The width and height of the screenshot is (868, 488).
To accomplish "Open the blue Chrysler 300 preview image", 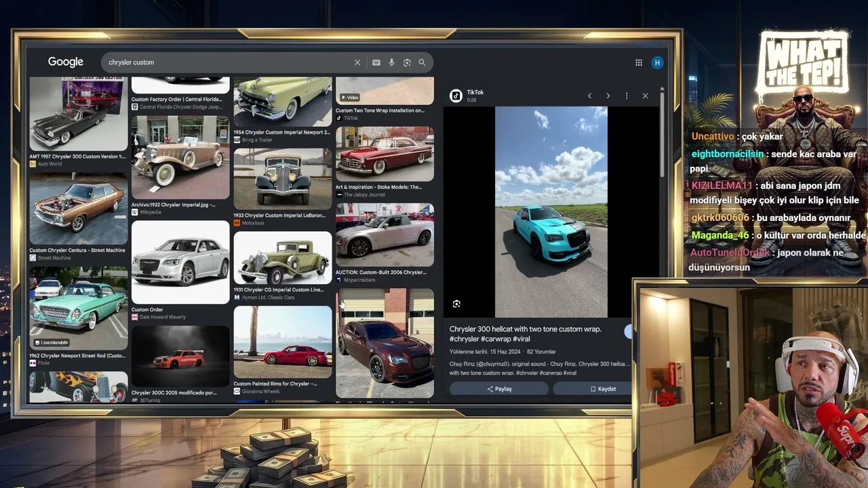I will coord(551,211).
